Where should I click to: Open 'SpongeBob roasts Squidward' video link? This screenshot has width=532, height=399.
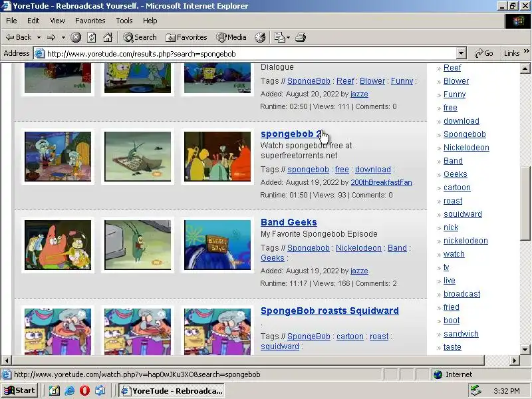pyautogui.click(x=330, y=311)
